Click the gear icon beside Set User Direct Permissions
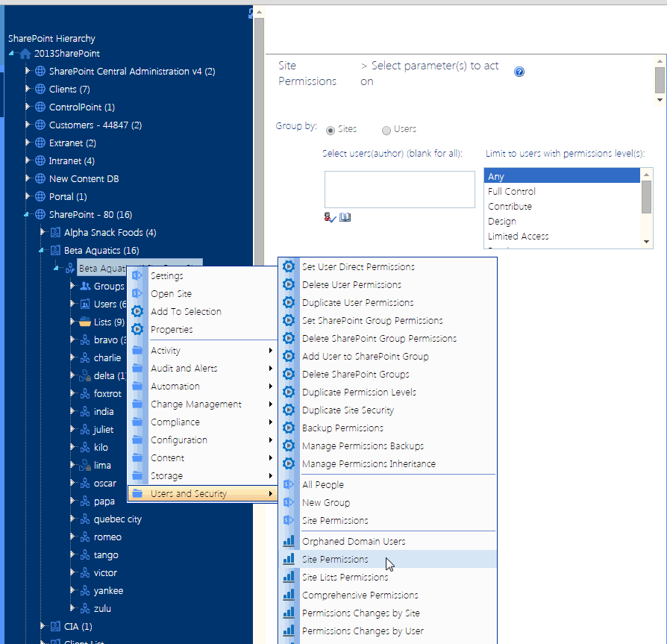The image size is (667, 644). 289,266
